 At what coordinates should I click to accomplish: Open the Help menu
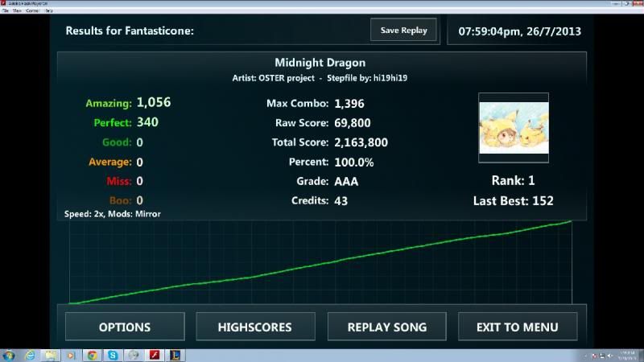click(50, 10)
